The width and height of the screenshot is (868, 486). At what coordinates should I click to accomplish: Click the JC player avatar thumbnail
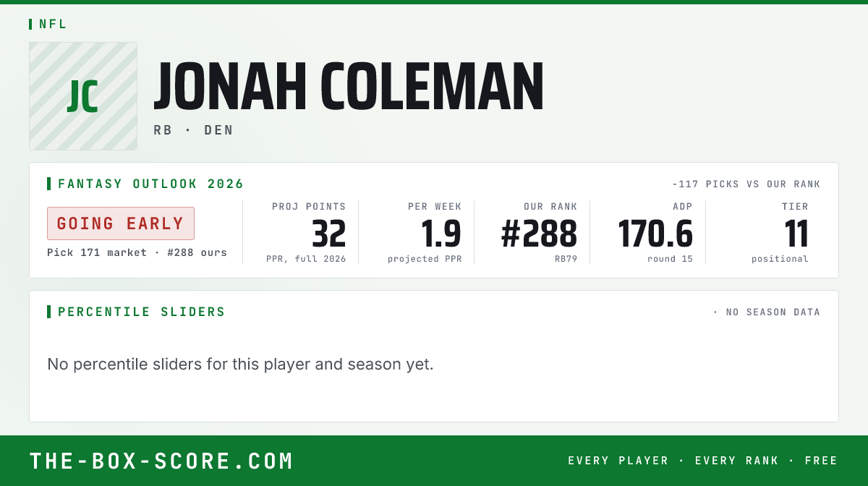83,96
